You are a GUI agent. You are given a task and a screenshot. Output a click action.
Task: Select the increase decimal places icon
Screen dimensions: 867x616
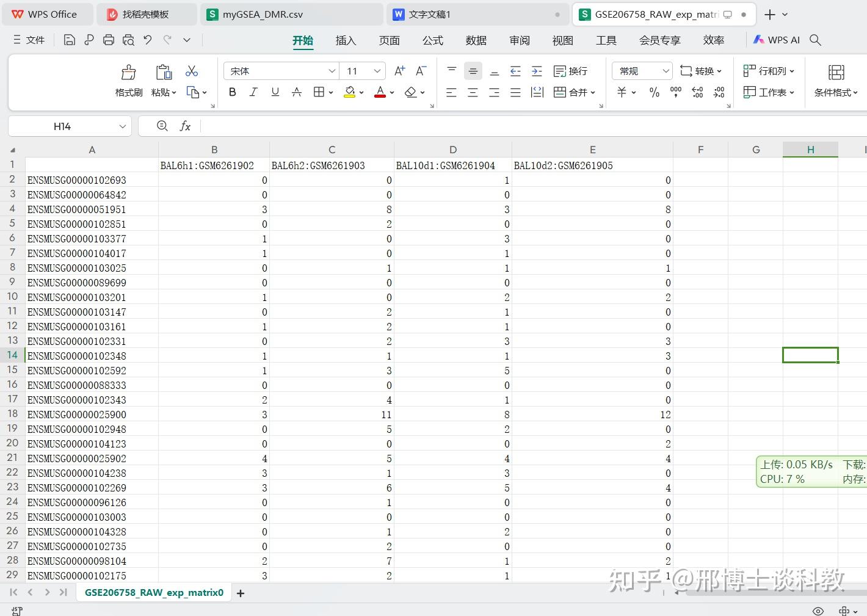click(697, 92)
